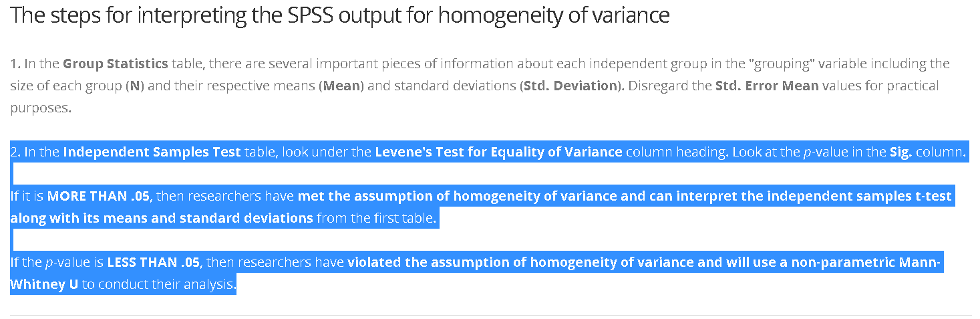The width and height of the screenshot is (980, 319).
Task: Click the bold "Std. Error Mean" term
Action: [767, 86]
